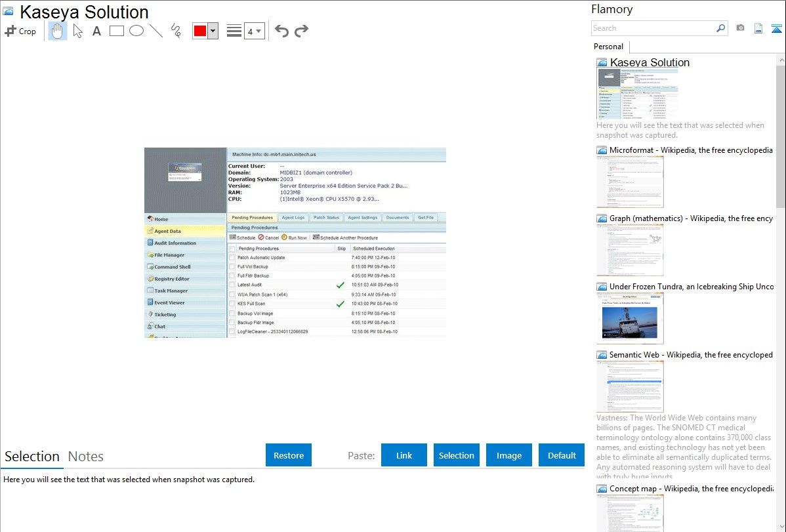Select the straight line tool
The image size is (786, 532).
(x=156, y=31)
